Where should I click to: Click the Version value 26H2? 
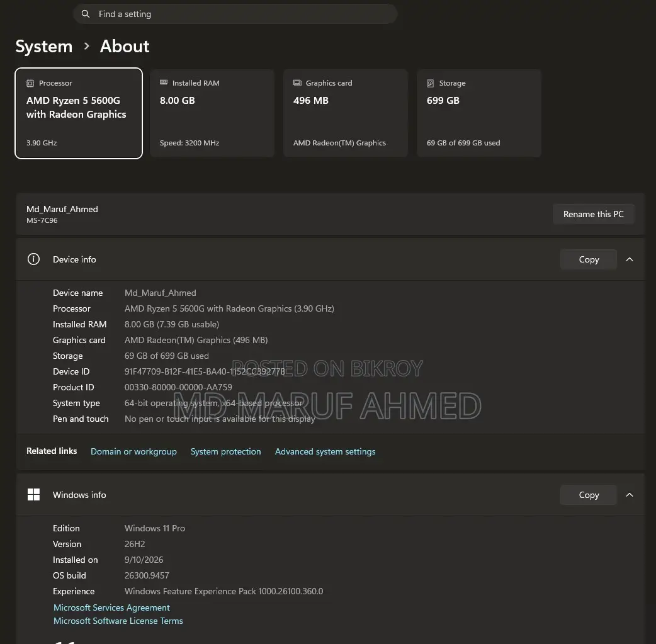point(135,544)
